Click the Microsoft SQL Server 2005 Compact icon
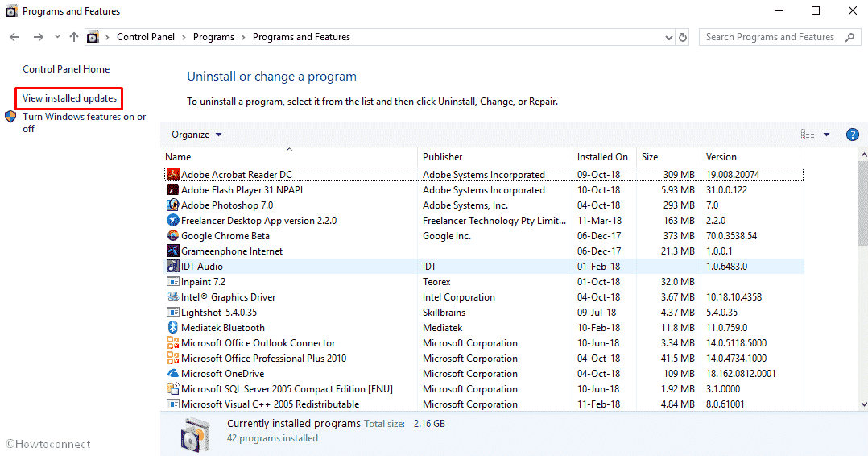 172,389
